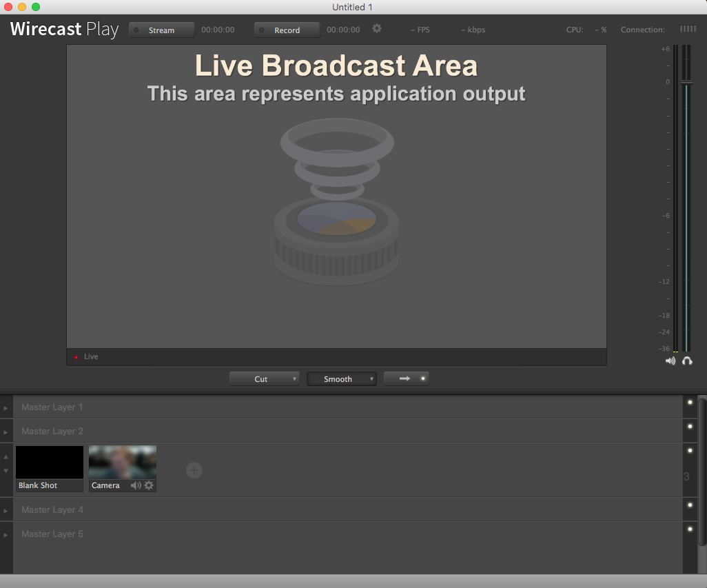The width and height of the screenshot is (707, 588).
Task: Toggle Master Layer 2 visibility dot
Action: 690,426
